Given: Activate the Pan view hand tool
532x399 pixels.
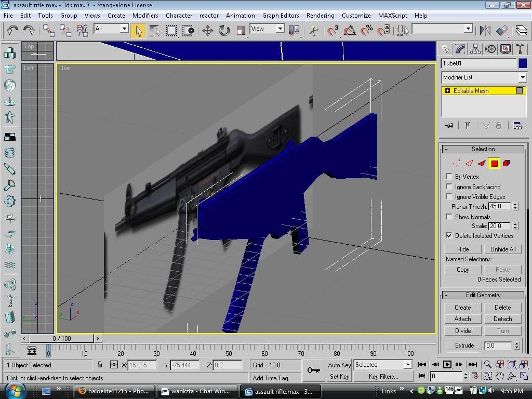Looking at the screenshot, I should [500, 376].
